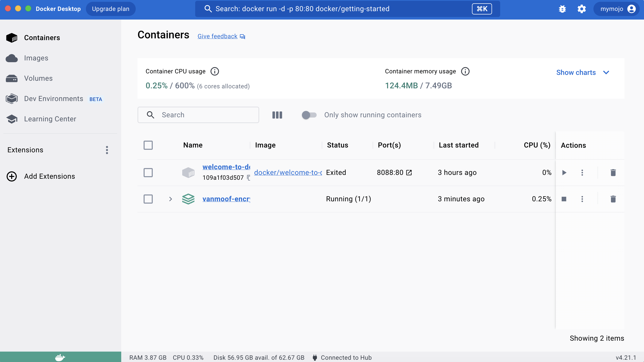644x362 pixels.
Task: Open settings gear in title bar
Action: click(x=581, y=9)
